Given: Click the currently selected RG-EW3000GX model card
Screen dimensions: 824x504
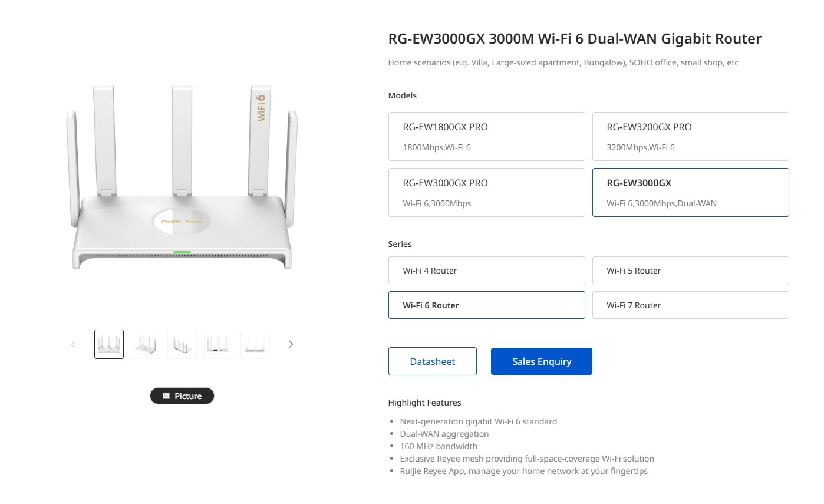Looking at the screenshot, I should pyautogui.click(x=690, y=192).
